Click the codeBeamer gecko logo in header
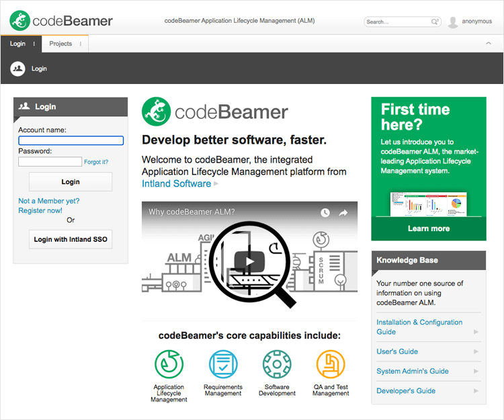The width and height of the screenshot is (504, 420). pos(20,21)
